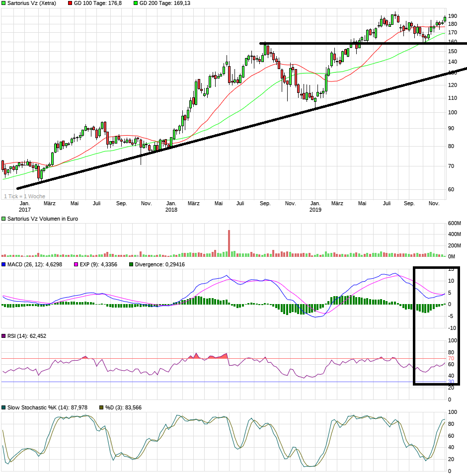The height and width of the screenshot is (476, 467).
Task: Click the '1 Tick = 1 Woche' label
Action: pos(24,196)
